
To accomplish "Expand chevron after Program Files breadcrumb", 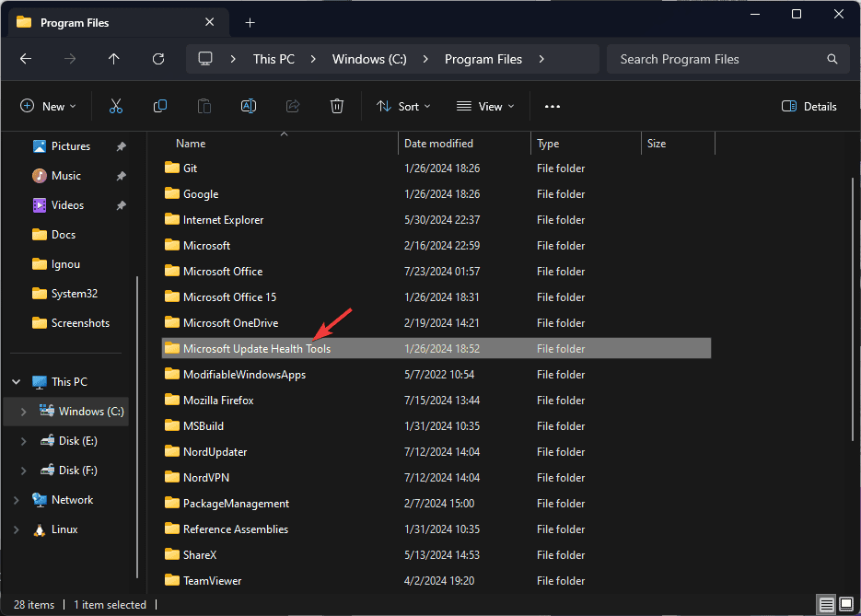I will 541,59.
